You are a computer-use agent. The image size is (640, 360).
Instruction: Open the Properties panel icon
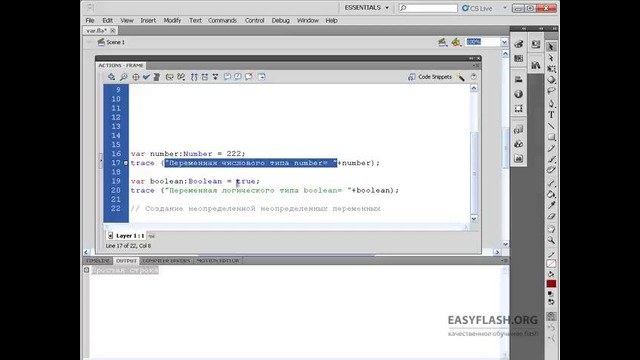point(536,44)
